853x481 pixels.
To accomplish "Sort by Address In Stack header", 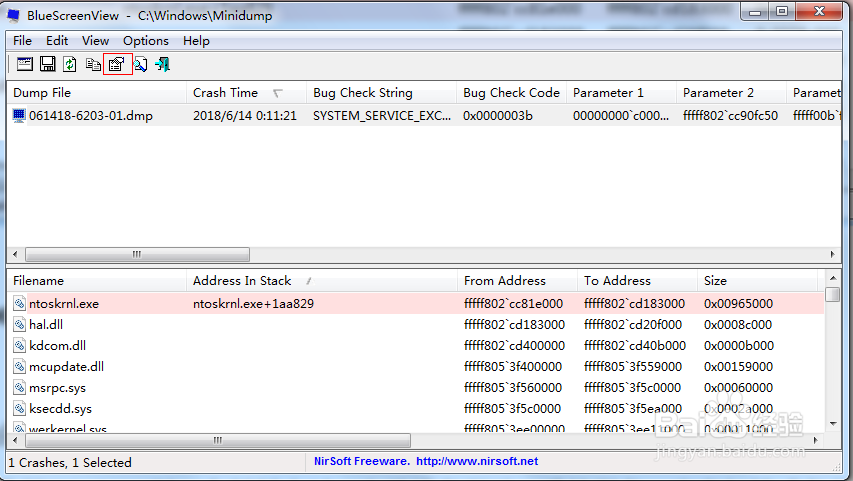I will pyautogui.click(x=322, y=281).
